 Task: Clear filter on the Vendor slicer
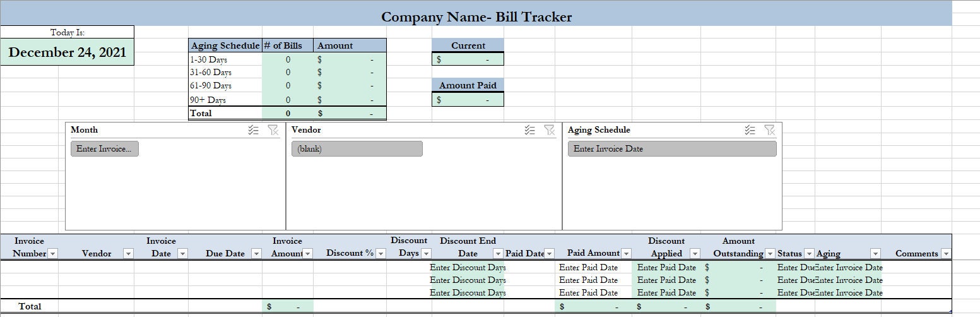pos(549,129)
